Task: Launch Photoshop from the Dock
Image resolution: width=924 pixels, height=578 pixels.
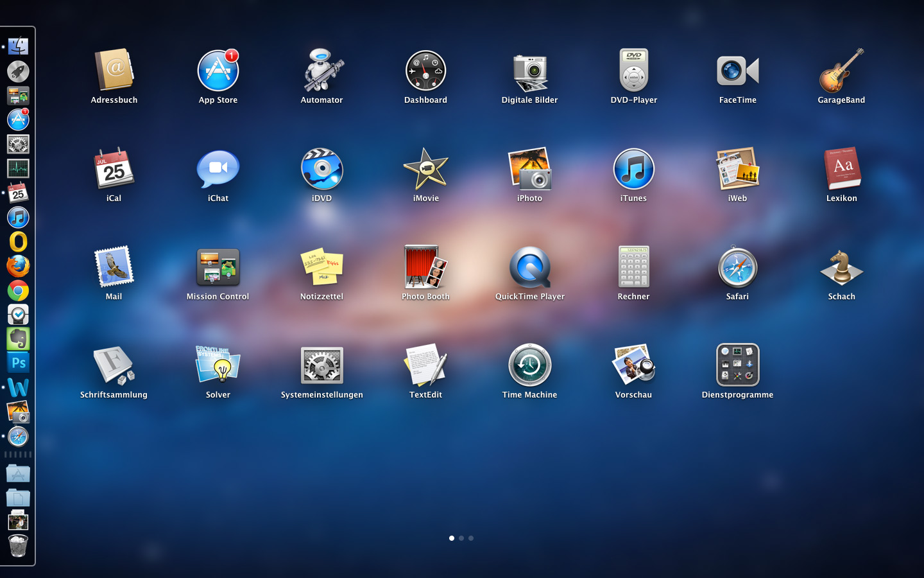Action: 18,363
